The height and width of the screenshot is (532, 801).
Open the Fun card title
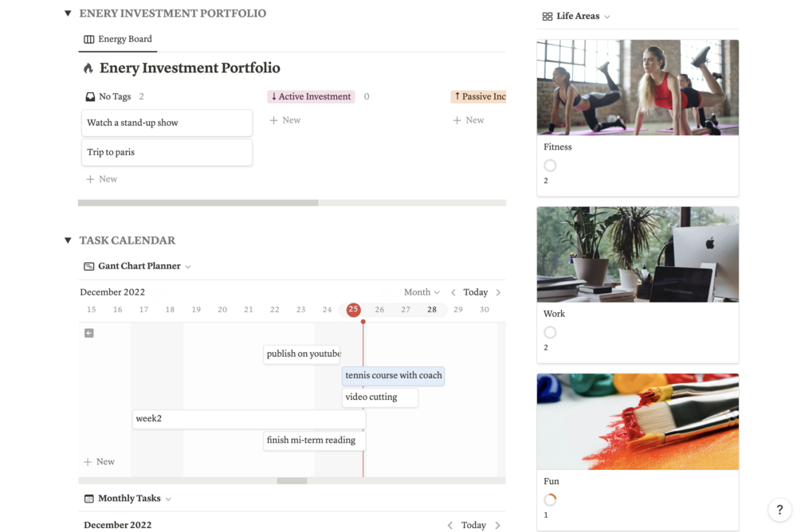pos(552,482)
